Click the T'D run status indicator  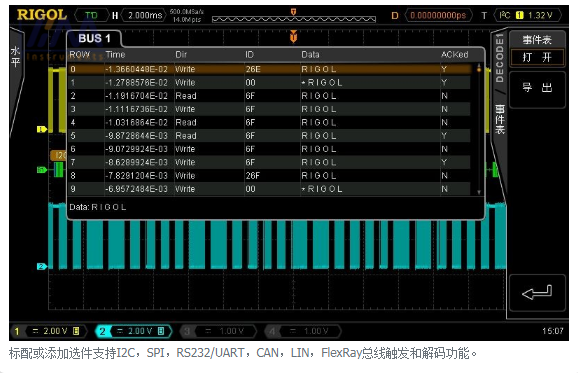(91, 15)
